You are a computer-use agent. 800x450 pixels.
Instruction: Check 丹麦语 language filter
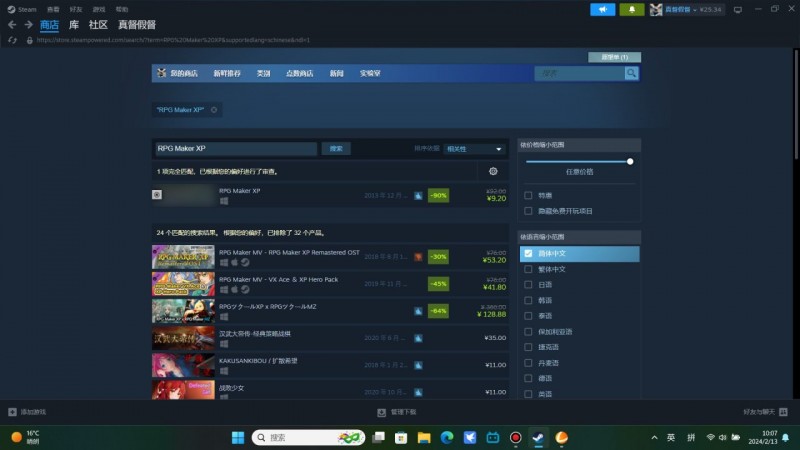(528, 363)
